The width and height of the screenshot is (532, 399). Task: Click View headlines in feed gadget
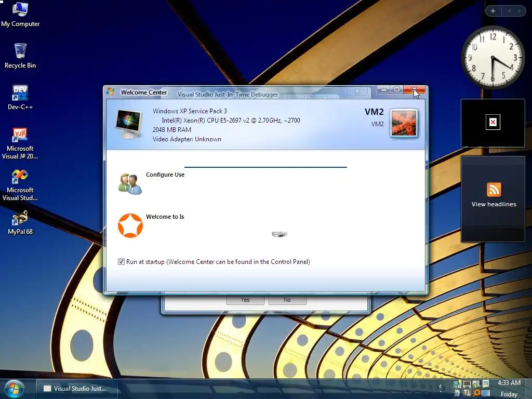tap(494, 204)
